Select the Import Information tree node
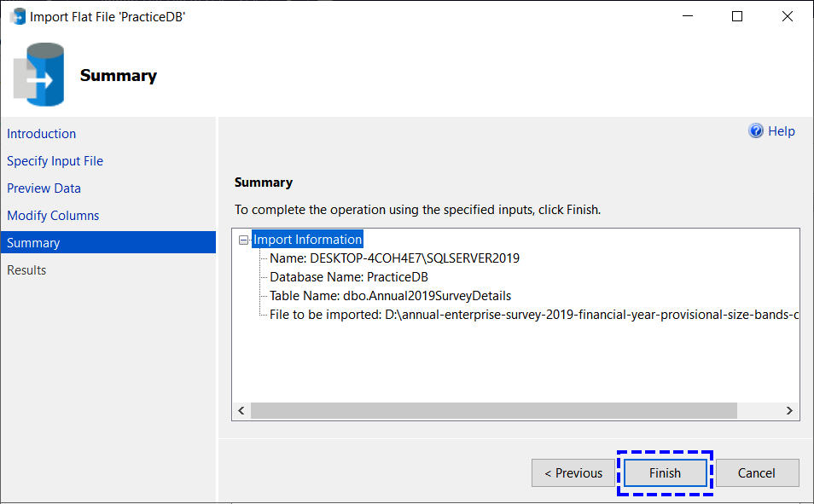814x504 pixels. pyautogui.click(x=307, y=239)
